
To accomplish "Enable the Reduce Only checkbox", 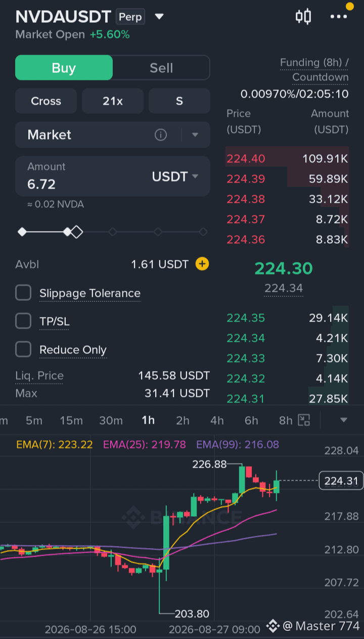I will 23,349.
